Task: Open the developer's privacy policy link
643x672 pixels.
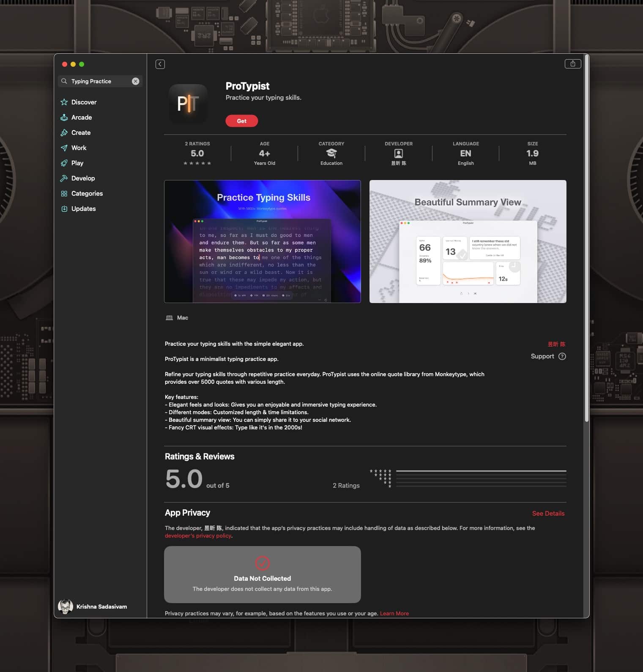Action: pos(198,536)
